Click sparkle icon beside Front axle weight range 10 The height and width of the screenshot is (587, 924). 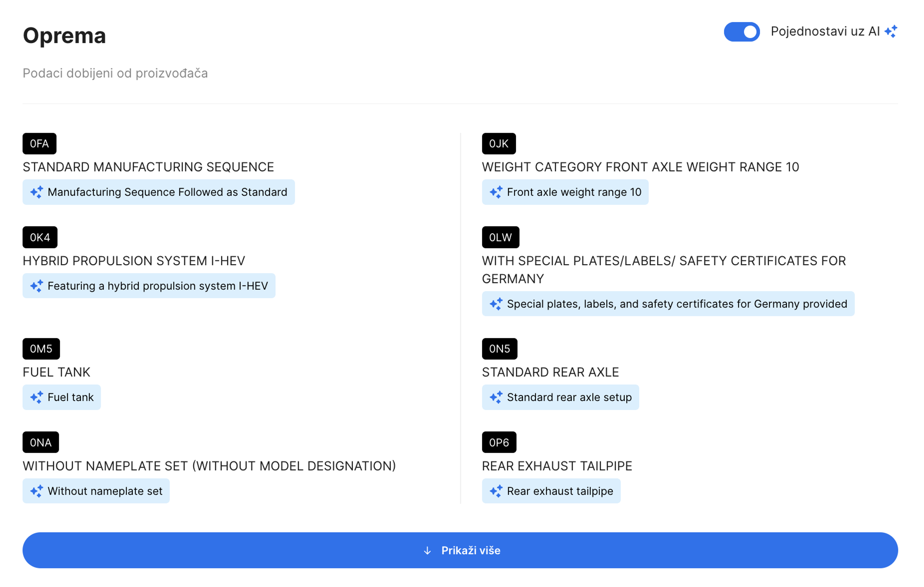point(496,192)
